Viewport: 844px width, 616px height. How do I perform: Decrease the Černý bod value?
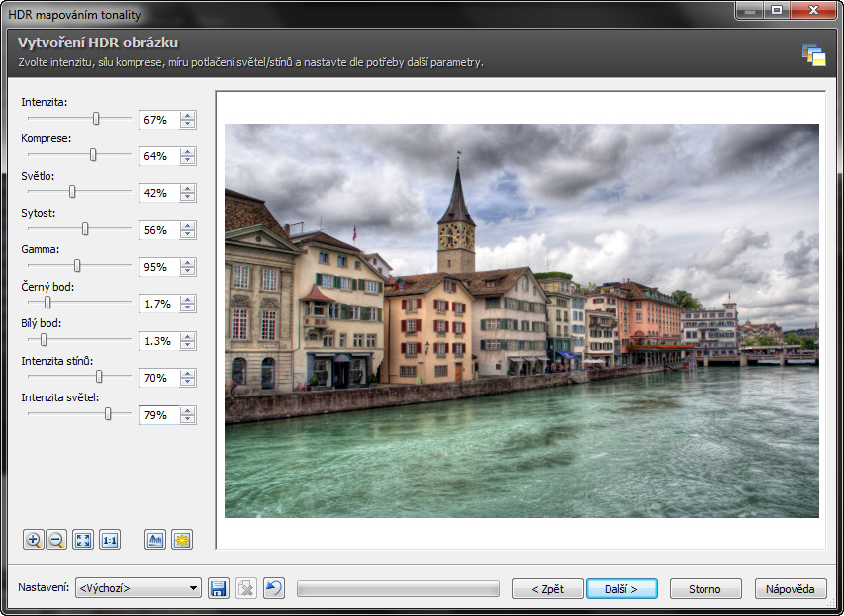[188, 308]
